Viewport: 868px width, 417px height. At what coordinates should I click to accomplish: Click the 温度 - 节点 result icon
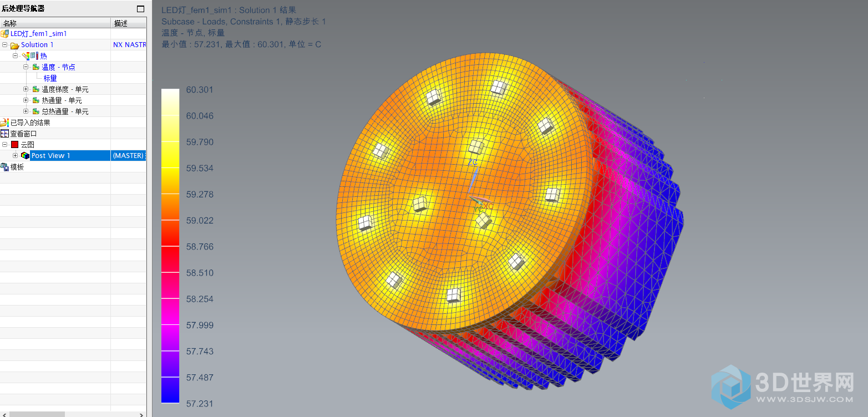(36, 67)
